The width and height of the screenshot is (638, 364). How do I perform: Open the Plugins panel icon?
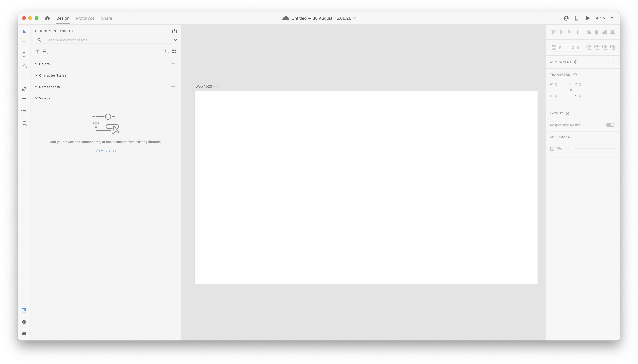pyautogui.click(x=24, y=334)
